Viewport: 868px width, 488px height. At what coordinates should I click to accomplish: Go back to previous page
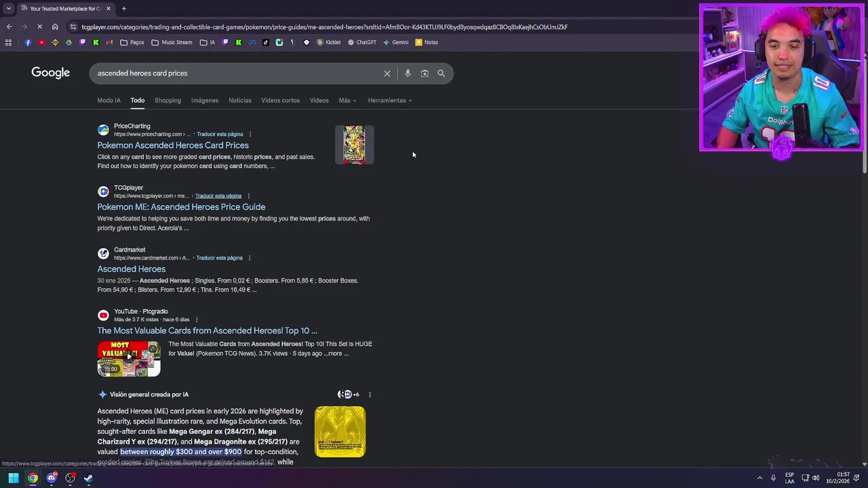pos(9,27)
